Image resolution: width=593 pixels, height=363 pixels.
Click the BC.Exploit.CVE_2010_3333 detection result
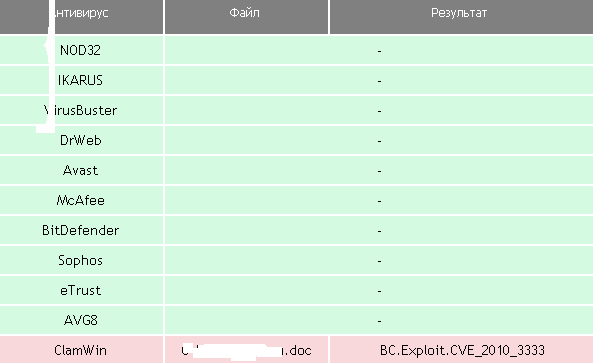(x=462, y=351)
